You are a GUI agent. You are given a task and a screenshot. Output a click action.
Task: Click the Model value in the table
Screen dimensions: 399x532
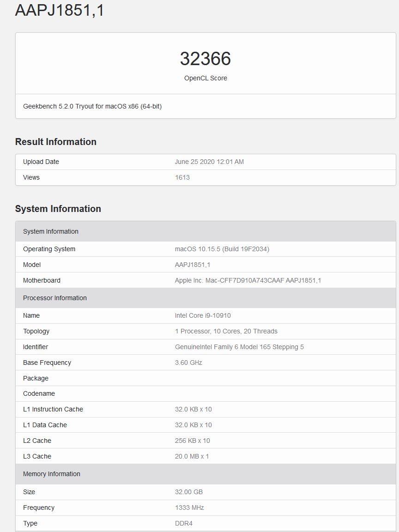[192, 265]
